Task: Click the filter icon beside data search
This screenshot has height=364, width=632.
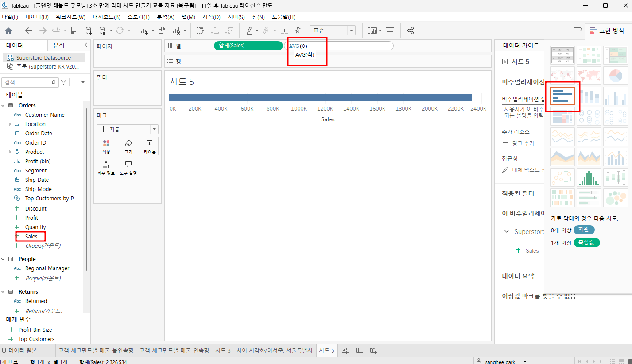Action: click(63, 82)
